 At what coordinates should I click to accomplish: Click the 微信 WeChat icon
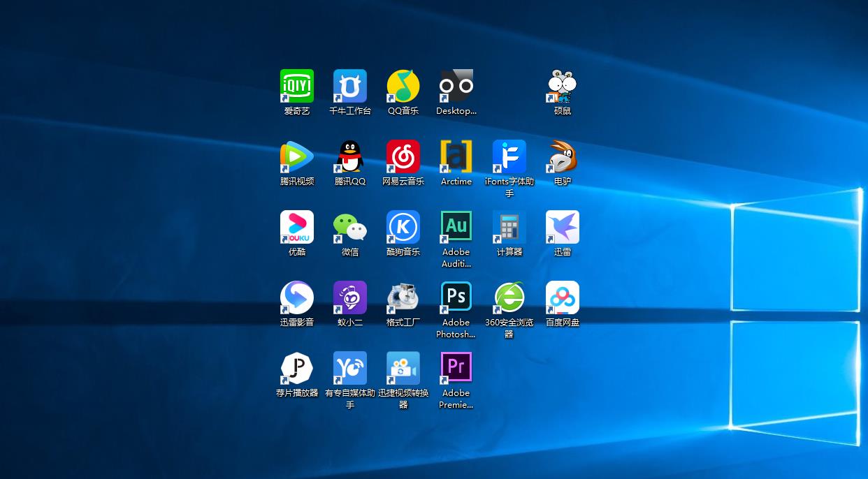point(350,227)
